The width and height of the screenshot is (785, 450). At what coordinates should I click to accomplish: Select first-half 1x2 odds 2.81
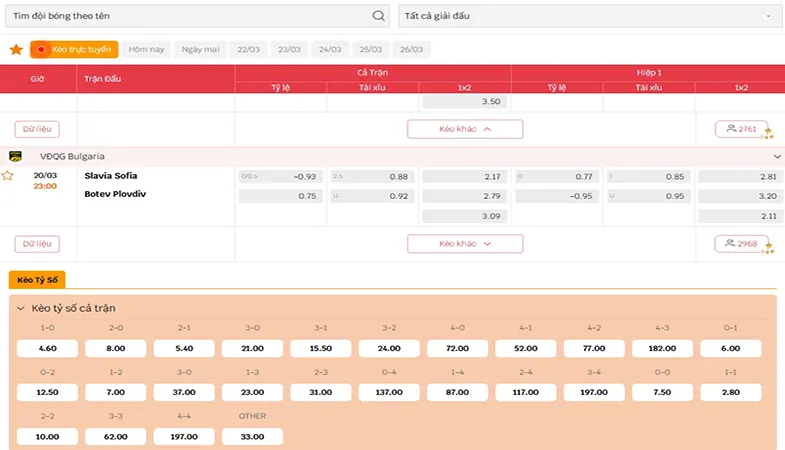pyautogui.click(x=740, y=177)
